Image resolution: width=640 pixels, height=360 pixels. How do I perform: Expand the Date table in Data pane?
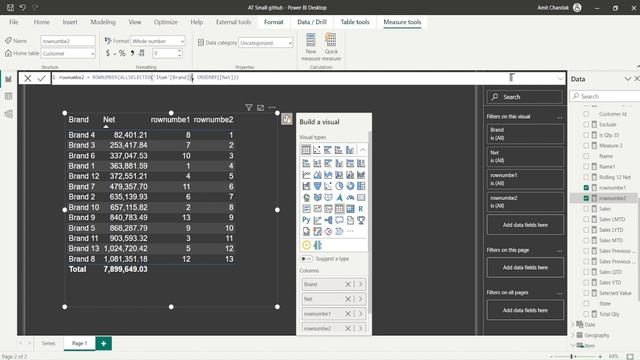coord(573,325)
